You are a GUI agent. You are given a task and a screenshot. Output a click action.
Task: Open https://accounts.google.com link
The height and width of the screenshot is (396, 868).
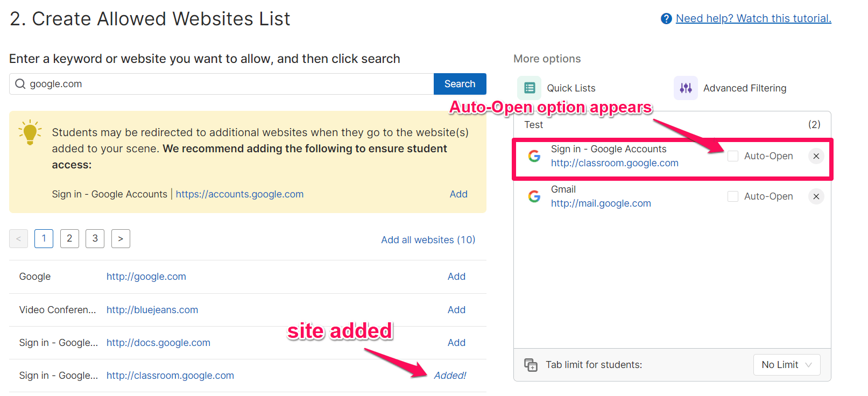point(239,194)
